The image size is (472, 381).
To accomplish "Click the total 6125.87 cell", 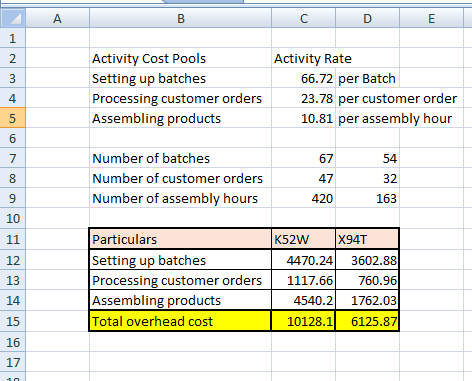I will point(367,321).
